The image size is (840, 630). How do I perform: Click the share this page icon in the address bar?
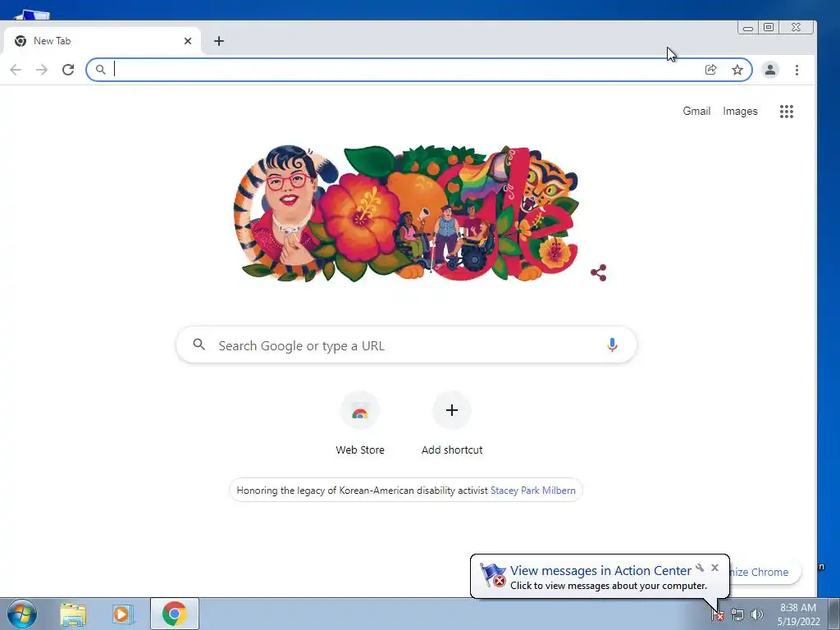pyautogui.click(x=711, y=70)
